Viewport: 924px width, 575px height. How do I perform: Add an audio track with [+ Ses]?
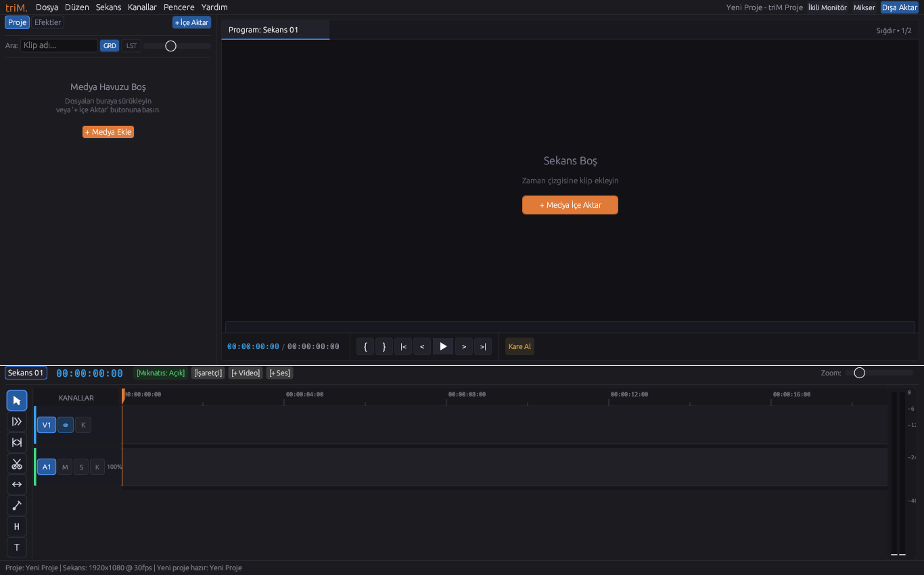pos(279,373)
